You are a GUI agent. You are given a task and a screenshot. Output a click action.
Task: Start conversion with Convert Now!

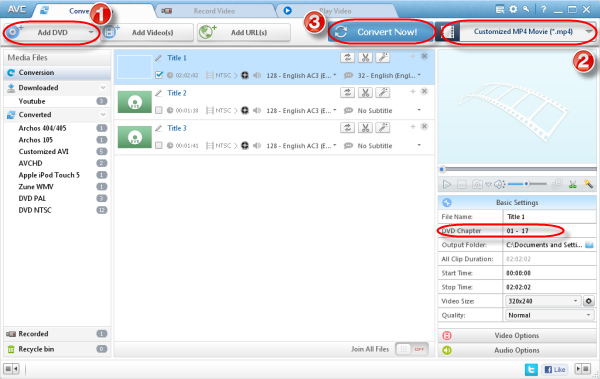pyautogui.click(x=381, y=32)
